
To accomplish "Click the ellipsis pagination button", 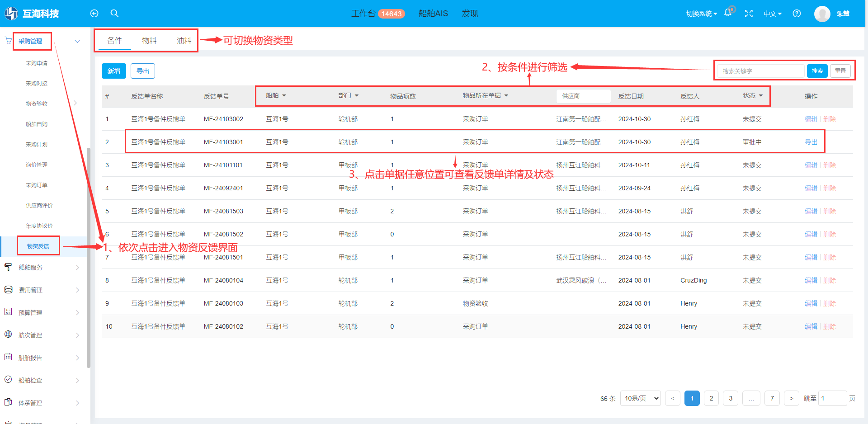I will coord(751,398).
